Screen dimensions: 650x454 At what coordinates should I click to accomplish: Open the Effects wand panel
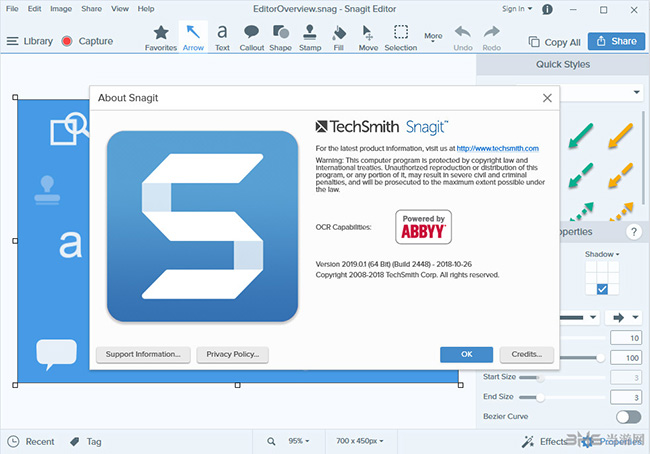tap(544, 442)
